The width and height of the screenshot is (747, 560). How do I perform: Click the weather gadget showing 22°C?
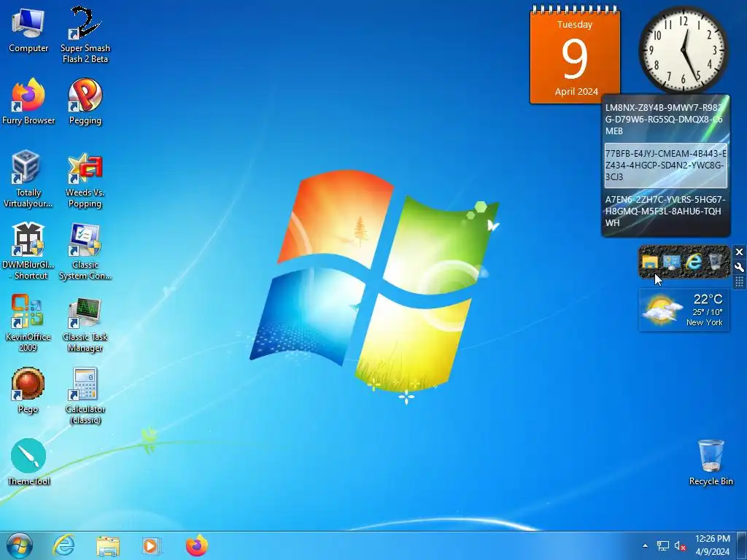pos(684,309)
